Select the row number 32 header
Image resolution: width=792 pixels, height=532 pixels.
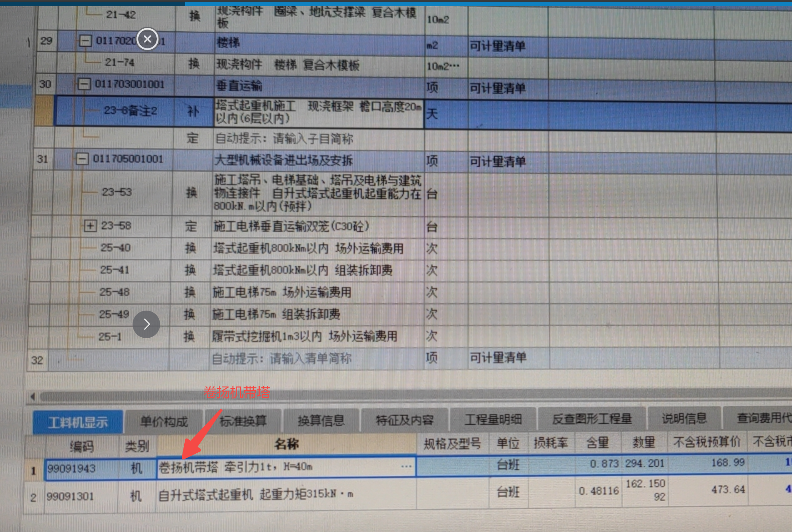[37, 360]
